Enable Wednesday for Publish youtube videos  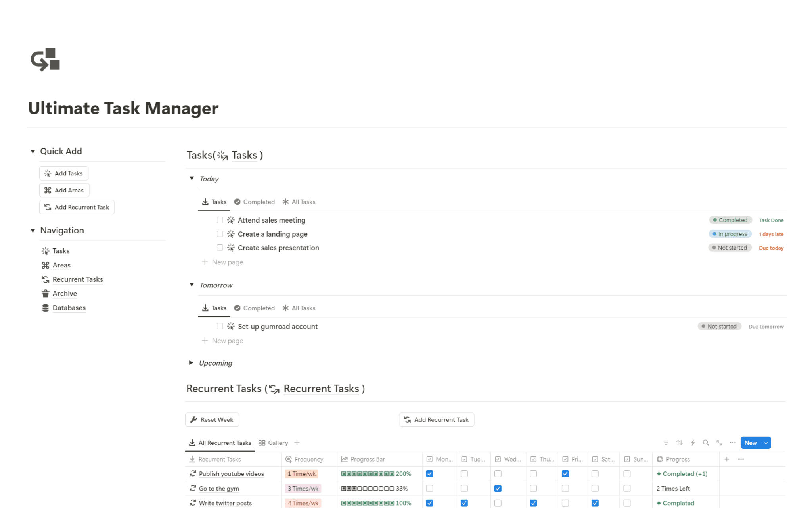pyautogui.click(x=498, y=473)
